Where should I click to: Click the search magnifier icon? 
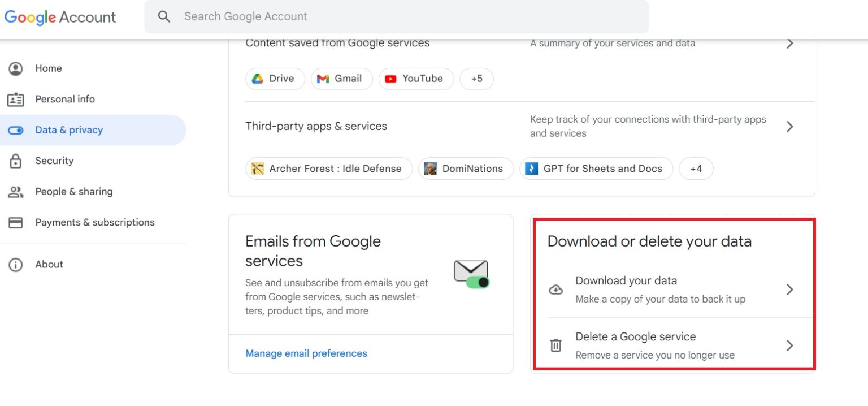[x=164, y=16]
